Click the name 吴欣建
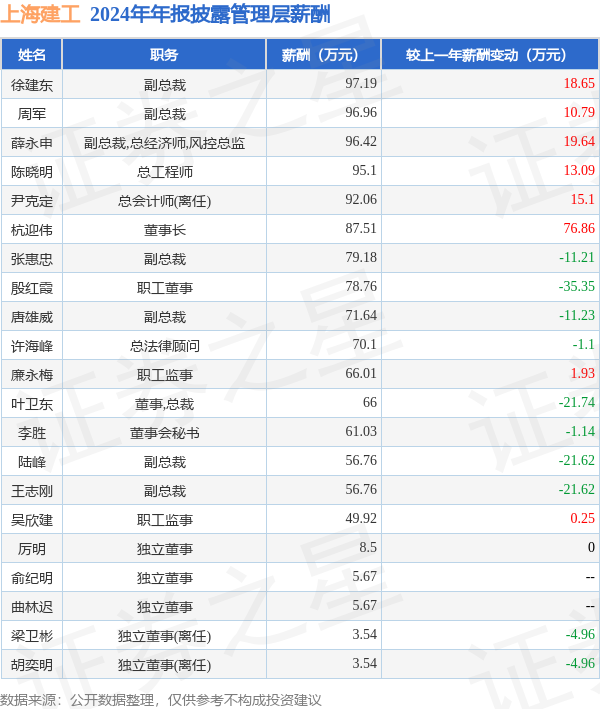 coord(32,520)
